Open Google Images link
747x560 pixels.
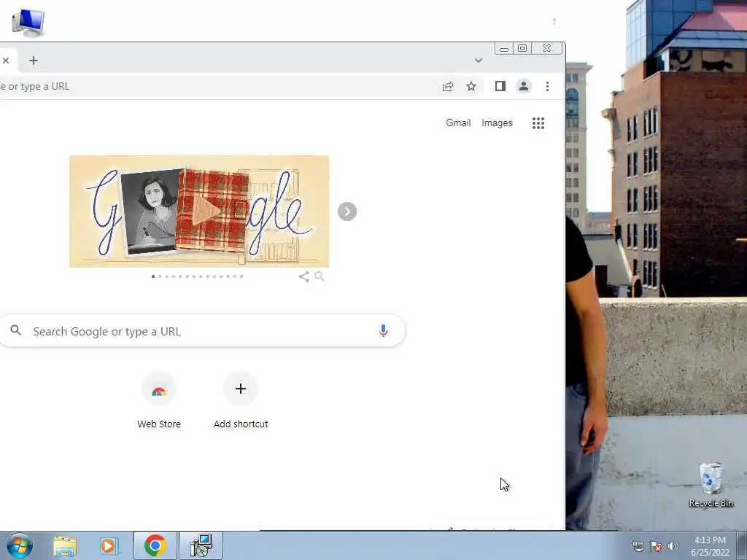(x=497, y=122)
